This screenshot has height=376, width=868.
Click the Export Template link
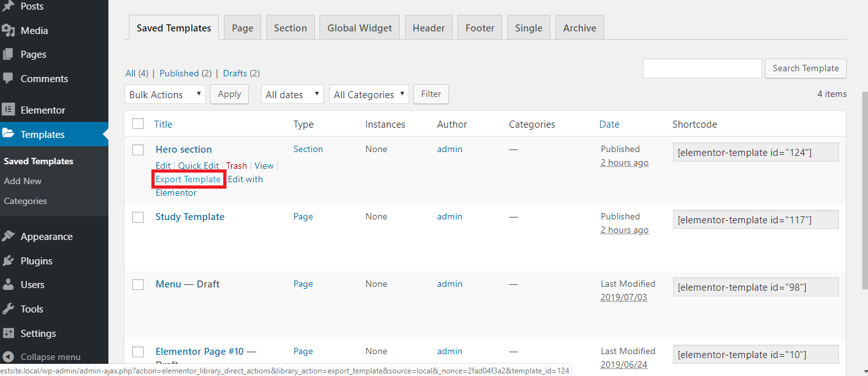(189, 179)
